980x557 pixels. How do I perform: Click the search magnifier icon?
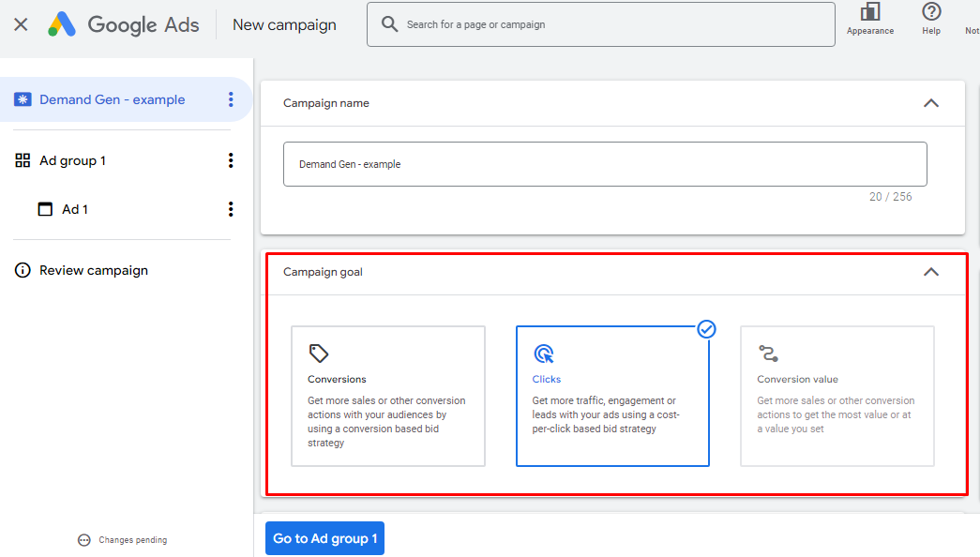tap(389, 24)
